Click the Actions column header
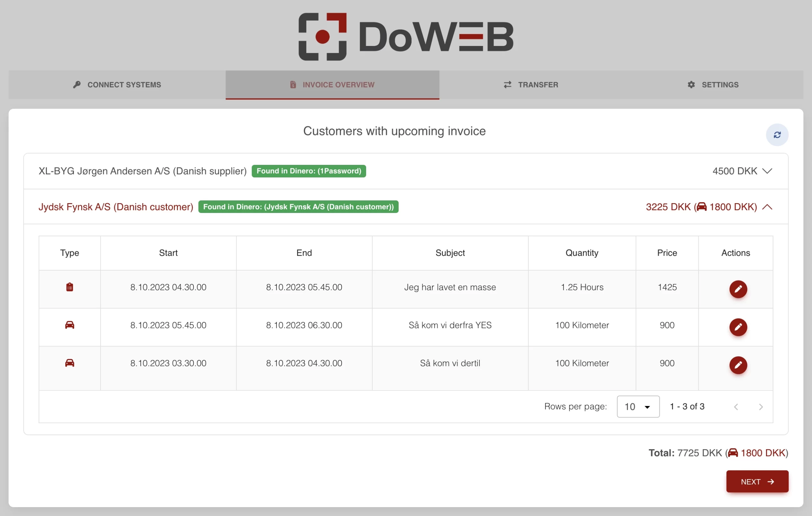Screen dimensions: 812x516 point(736,253)
